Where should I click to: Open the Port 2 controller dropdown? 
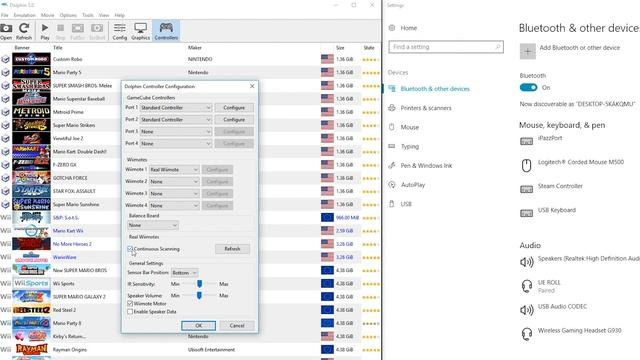(176, 120)
